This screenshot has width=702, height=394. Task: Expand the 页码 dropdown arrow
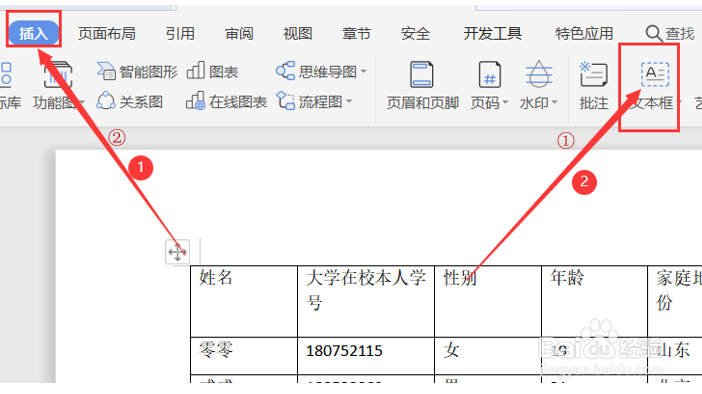point(505,103)
